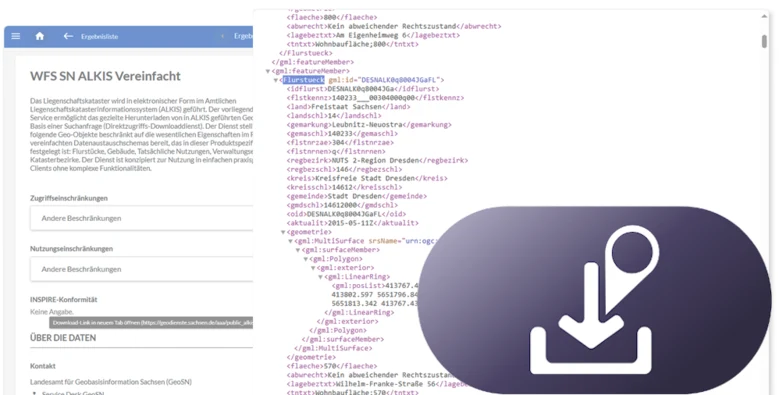The image size is (779, 395).
Task: Click the regbezschl 146 line
Action: [344, 169]
